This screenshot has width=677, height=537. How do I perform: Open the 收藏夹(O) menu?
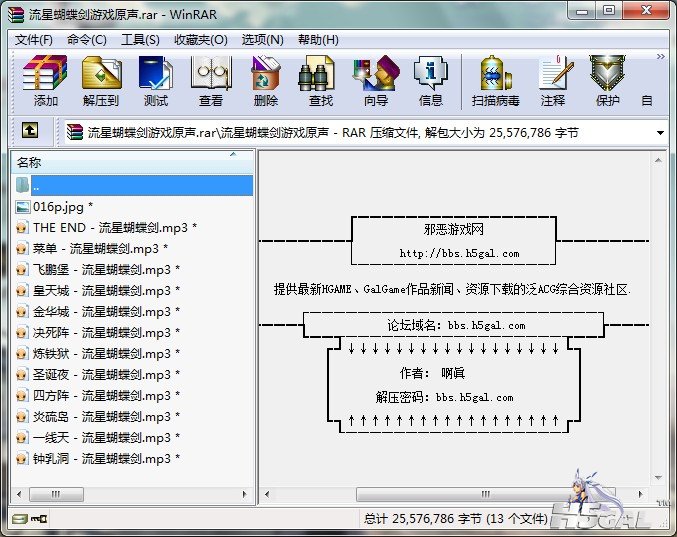(x=201, y=40)
